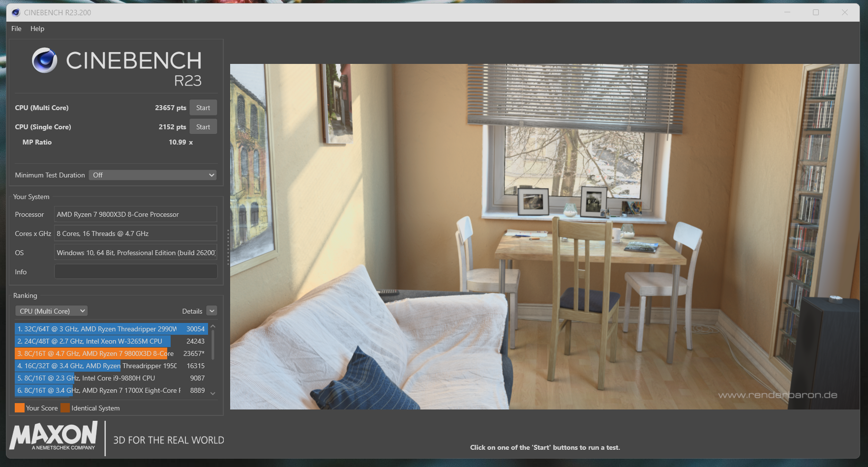The image size is (868, 467).
Task: Select ranking row 2 Intel Xeon W-3265M
Action: click(x=111, y=341)
